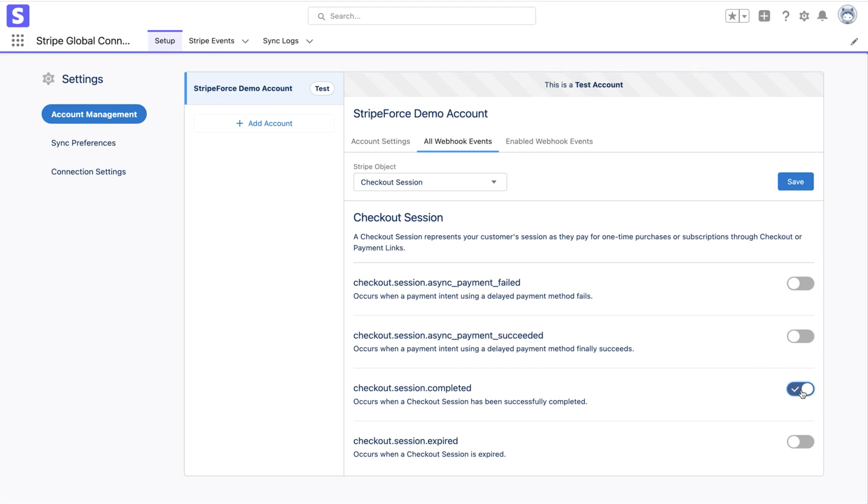Enable checkout.session.async_payment_succeeded toggle
Image resolution: width=868 pixels, height=504 pixels.
coord(800,336)
